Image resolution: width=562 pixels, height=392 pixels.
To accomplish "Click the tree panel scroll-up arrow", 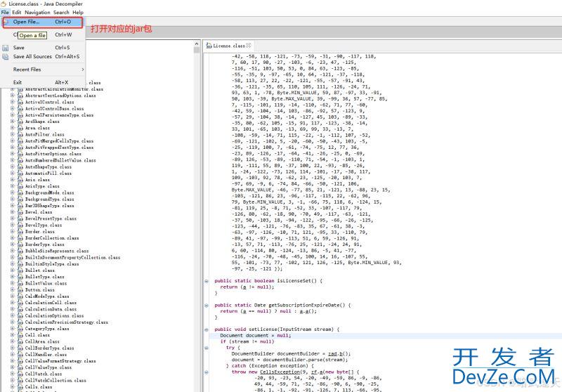I will click(x=197, y=44).
